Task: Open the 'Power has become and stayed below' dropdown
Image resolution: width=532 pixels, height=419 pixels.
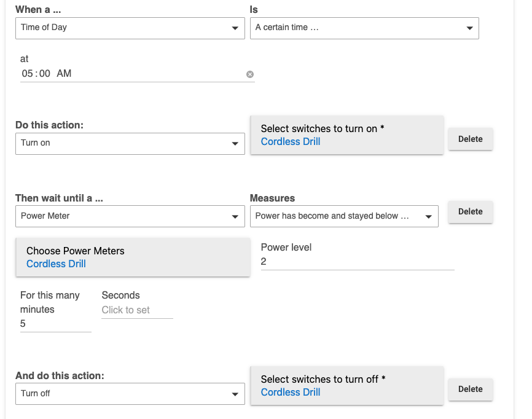Action: 344,216
